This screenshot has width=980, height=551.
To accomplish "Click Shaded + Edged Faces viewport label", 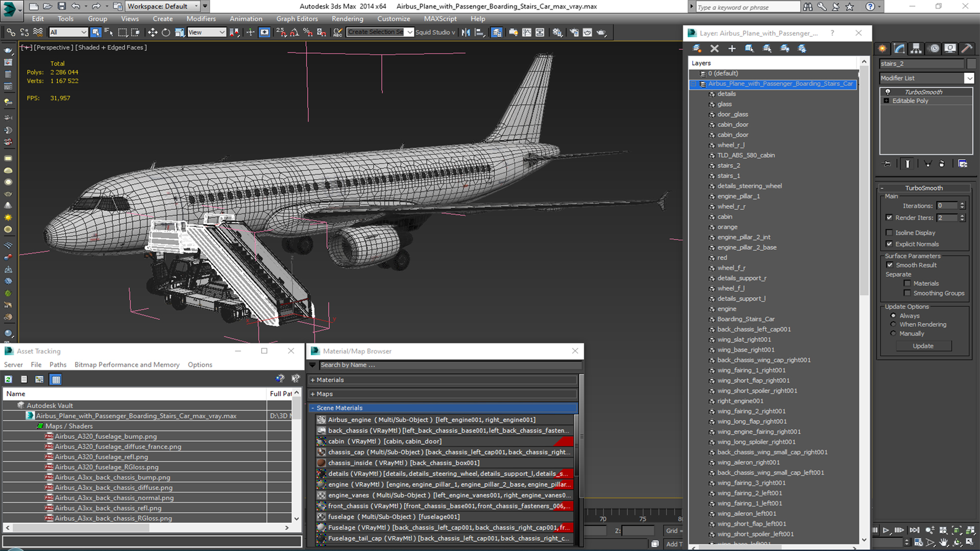I will click(x=112, y=47).
